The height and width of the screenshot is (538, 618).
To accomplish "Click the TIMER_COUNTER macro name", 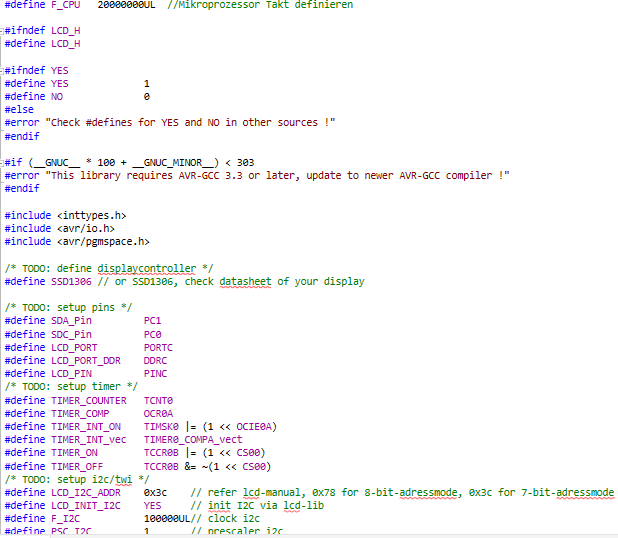I will (x=89, y=401).
